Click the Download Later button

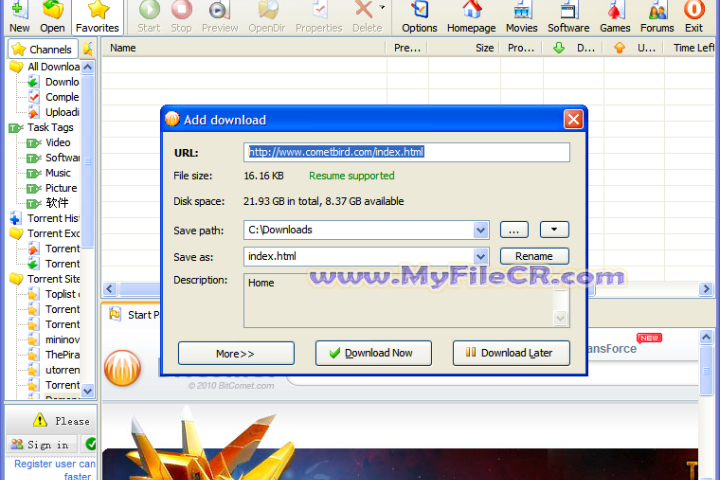511,353
